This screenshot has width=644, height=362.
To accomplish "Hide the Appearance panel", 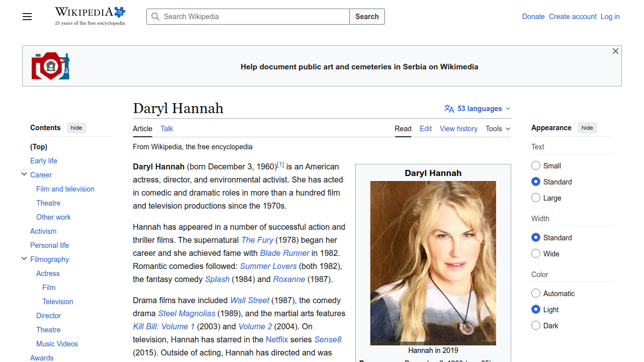I will click(x=587, y=128).
